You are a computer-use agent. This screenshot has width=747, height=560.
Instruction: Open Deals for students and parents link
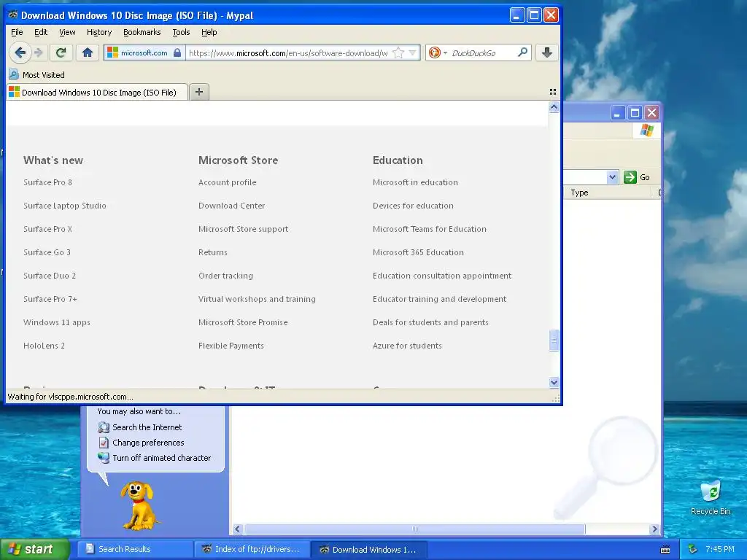pos(430,322)
